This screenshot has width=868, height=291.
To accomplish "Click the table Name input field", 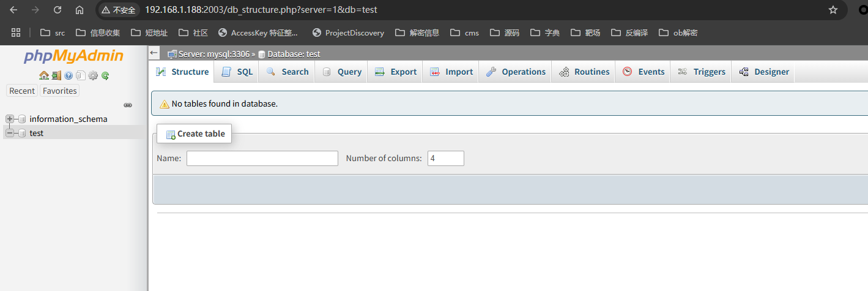I will click(262, 158).
